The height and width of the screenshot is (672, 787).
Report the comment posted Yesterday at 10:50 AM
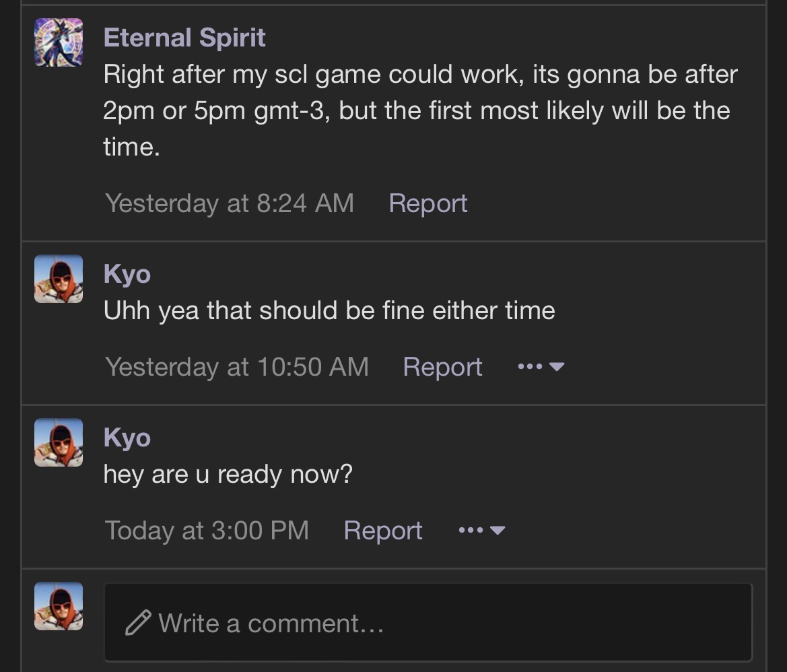coord(442,367)
